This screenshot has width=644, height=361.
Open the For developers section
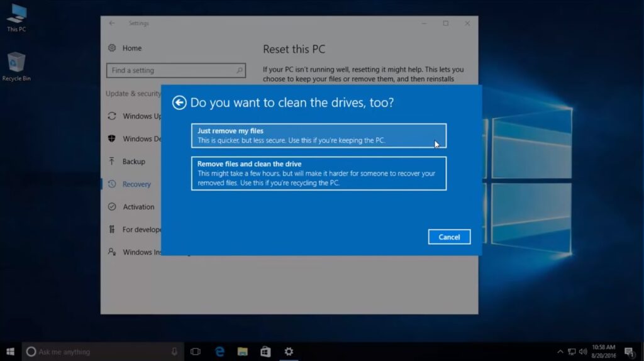[142, 229]
